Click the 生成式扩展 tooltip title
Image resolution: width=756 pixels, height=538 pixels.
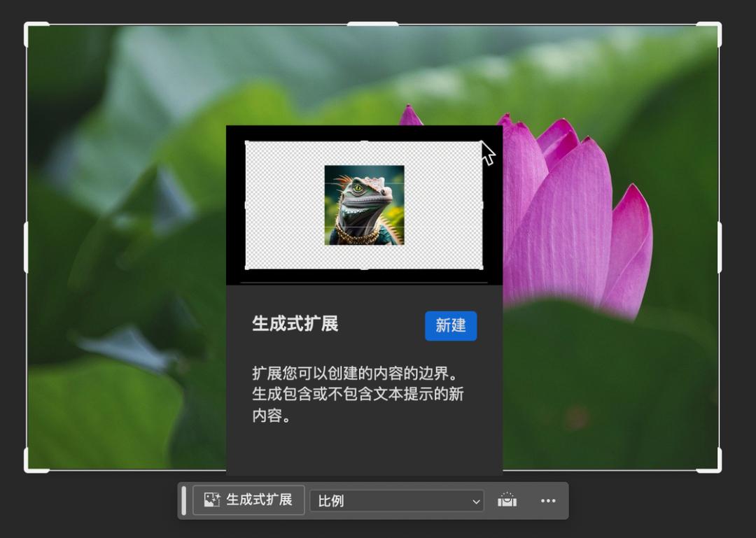tap(295, 324)
